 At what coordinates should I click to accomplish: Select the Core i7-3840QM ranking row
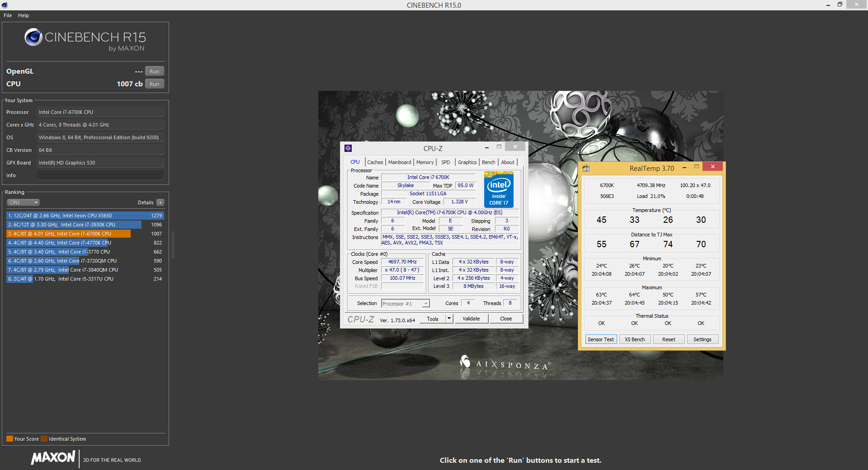point(85,270)
